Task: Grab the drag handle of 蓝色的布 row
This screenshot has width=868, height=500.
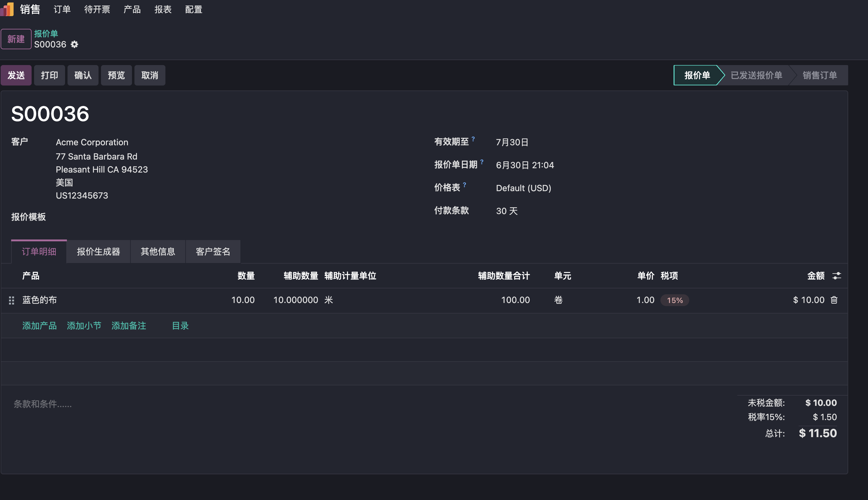Action: [x=11, y=300]
